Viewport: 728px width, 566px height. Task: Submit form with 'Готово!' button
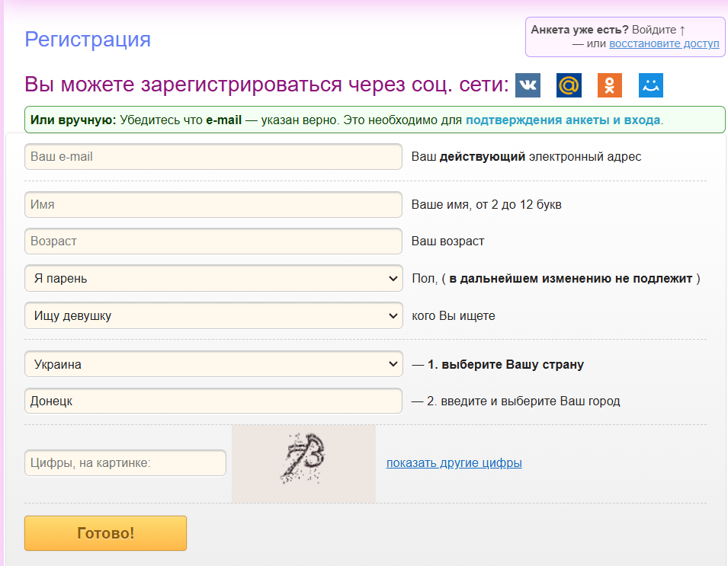coord(105,533)
